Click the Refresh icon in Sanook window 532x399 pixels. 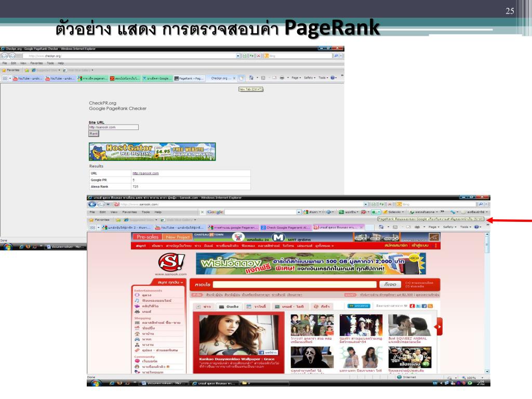point(383,205)
